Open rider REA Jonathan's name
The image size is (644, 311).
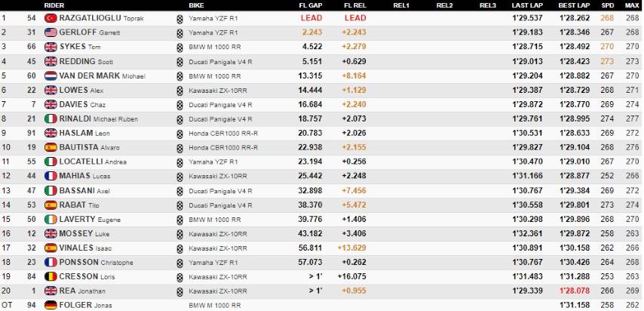pyautogui.click(x=82, y=291)
